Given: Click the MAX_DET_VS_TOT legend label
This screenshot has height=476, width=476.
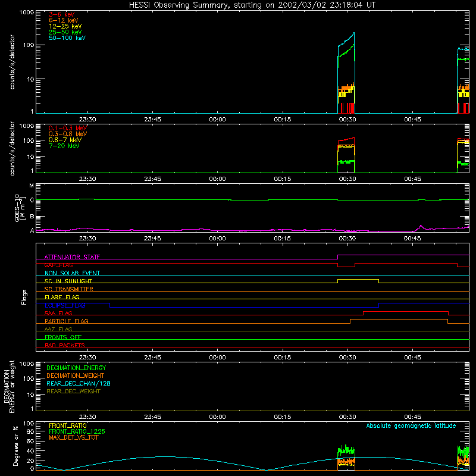Looking at the screenshot, I should [73, 437].
